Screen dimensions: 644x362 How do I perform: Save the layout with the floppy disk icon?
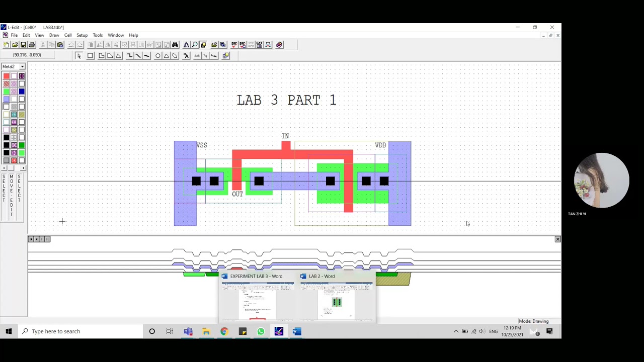click(23, 45)
